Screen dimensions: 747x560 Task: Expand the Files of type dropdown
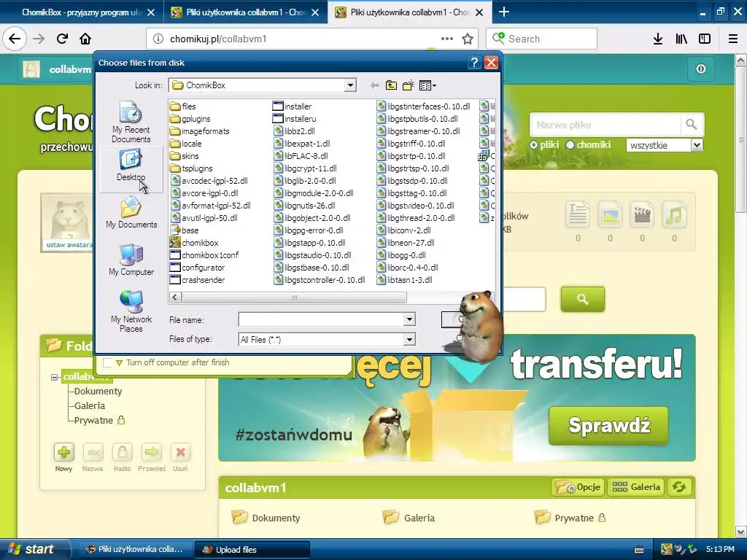pyautogui.click(x=409, y=339)
